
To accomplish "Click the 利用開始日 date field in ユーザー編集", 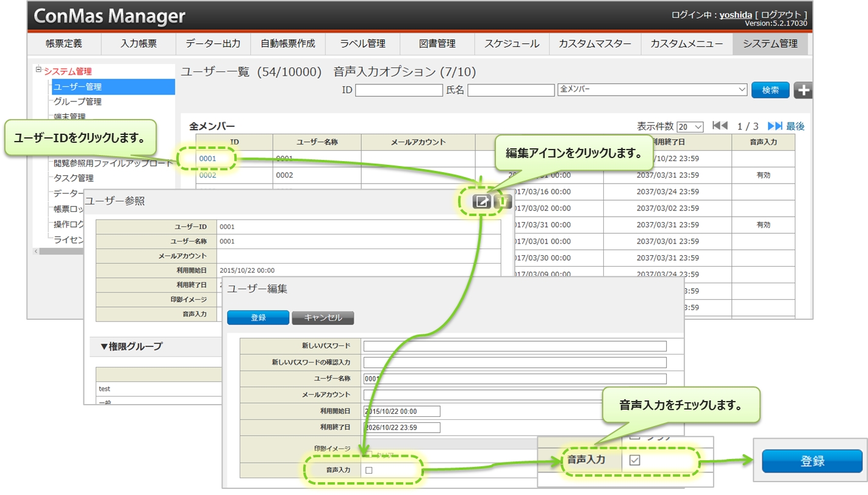I will click(x=402, y=411).
